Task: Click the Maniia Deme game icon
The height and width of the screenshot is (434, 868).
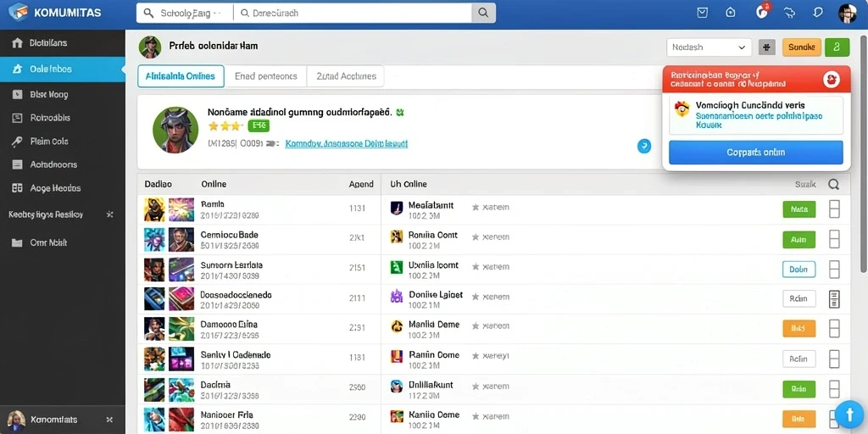Action: tap(397, 326)
